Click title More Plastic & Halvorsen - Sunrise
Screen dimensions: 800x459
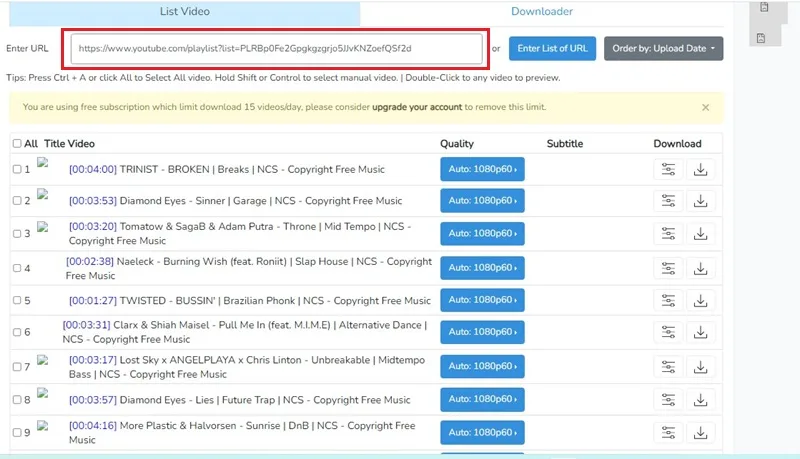tap(242, 432)
